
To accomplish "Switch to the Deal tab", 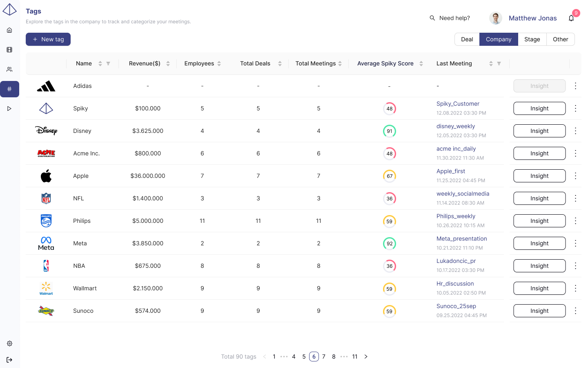I will tap(467, 39).
